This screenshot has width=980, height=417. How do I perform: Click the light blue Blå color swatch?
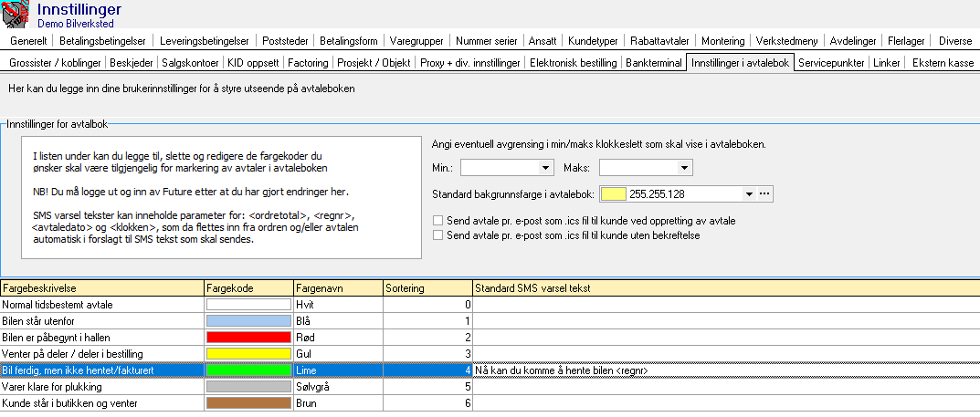248,321
